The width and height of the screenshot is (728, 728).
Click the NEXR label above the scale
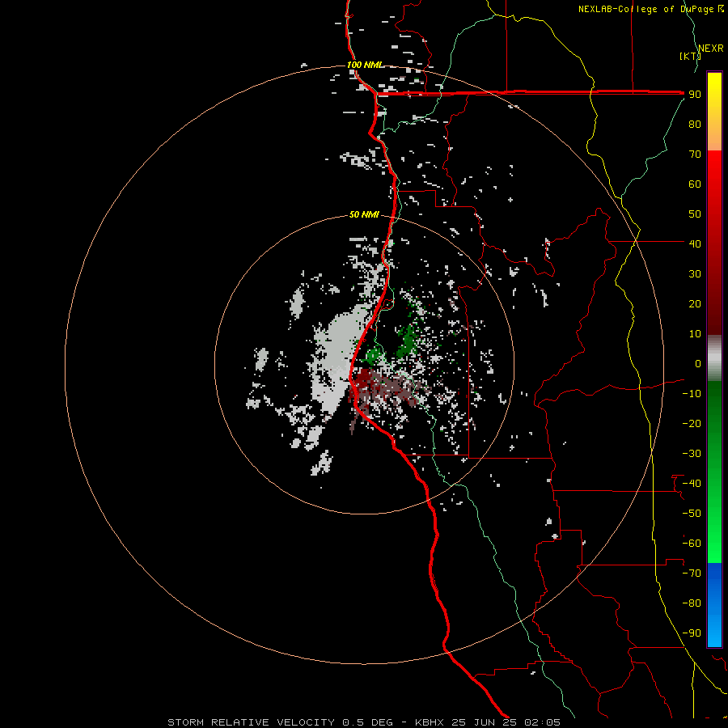[711, 49]
